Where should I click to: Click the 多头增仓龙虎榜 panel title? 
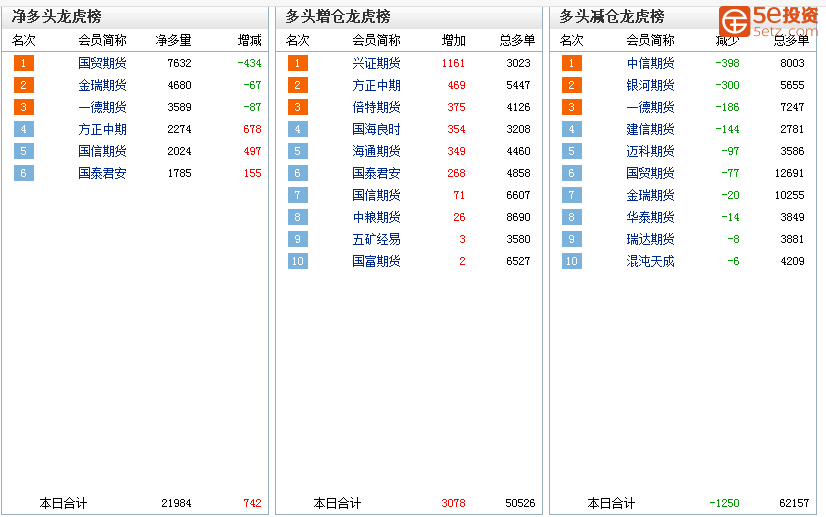click(x=338, y=17)
